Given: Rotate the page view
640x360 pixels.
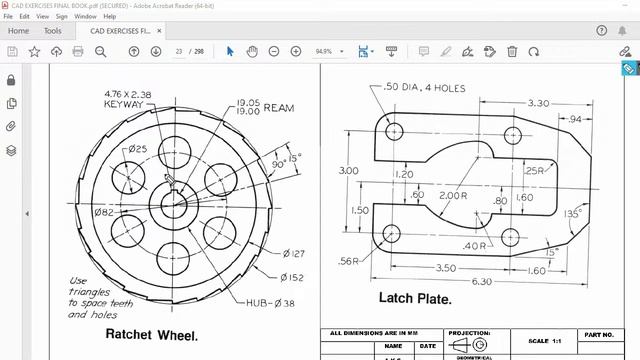Looking at the screenshot, I should pyautogui.click(x=534, y=51).
